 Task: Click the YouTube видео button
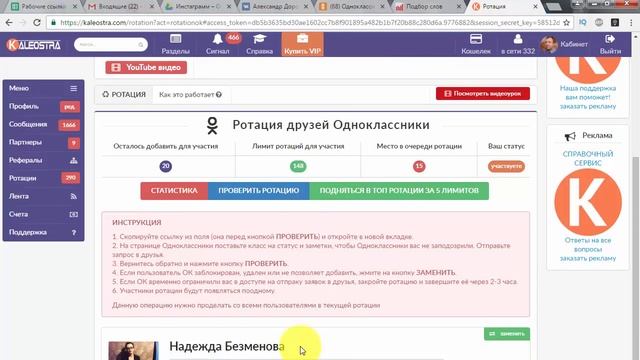click(146, 67)
